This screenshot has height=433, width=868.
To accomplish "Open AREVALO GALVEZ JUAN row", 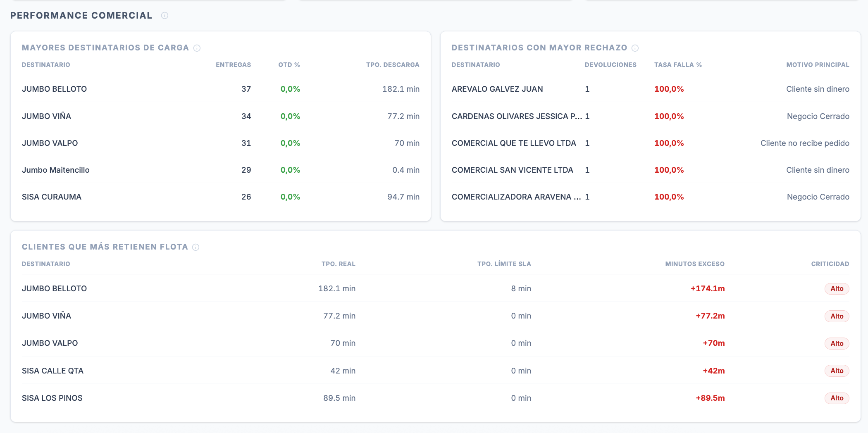I will [651, 89].
